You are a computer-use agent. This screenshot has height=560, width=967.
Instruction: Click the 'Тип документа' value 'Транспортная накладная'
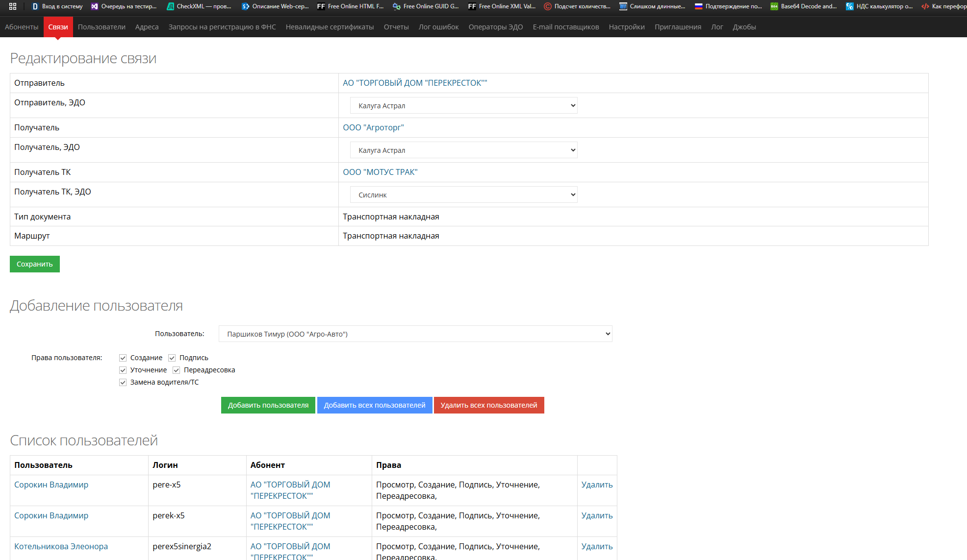coord(391,217)
